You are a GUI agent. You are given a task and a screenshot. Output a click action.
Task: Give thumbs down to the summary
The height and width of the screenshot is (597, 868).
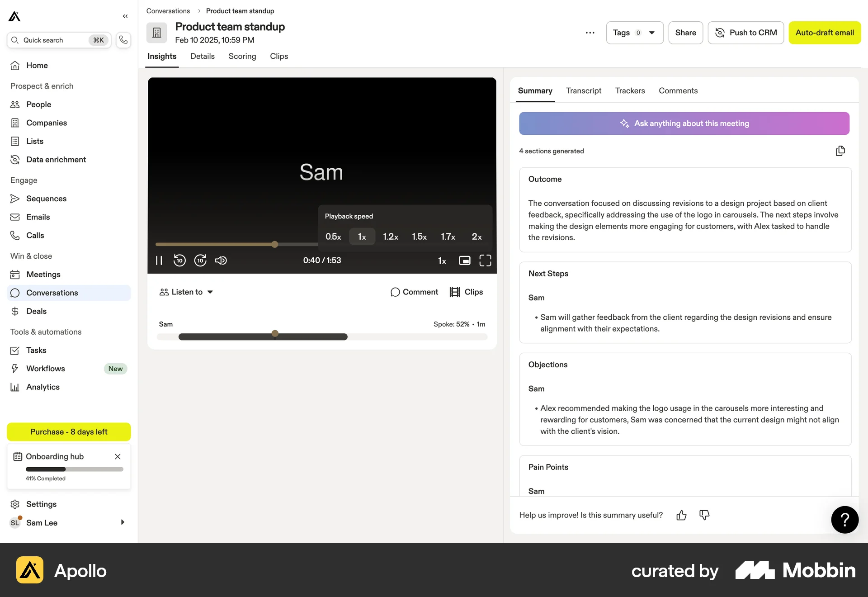(704, 515)
